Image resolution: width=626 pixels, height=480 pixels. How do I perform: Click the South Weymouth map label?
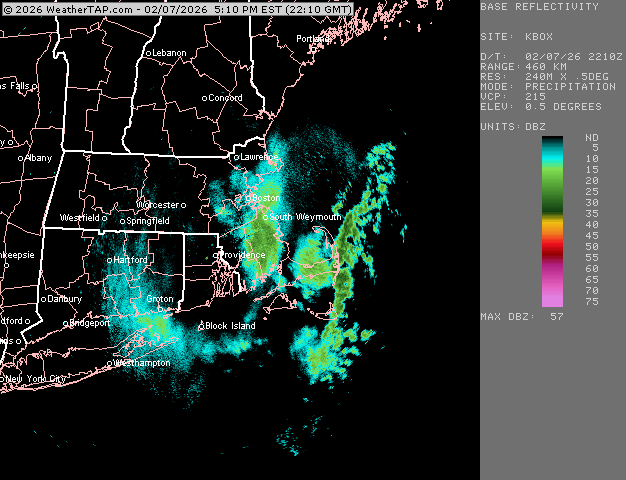305,217
